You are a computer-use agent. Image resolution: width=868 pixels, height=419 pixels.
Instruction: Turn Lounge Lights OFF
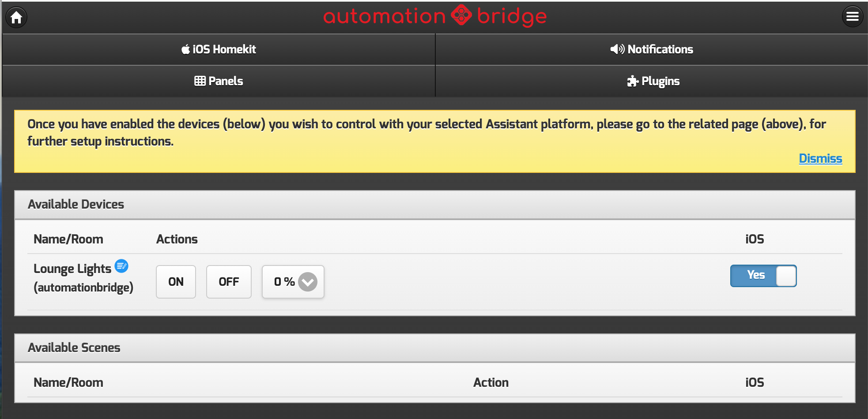[229, 282]
